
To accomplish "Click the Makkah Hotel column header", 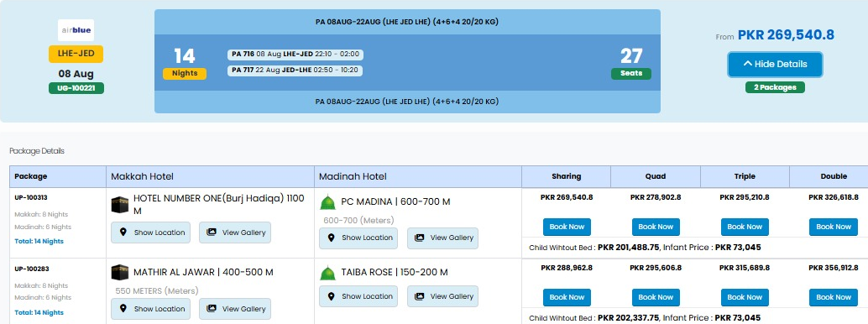I will tap(211, 176).
